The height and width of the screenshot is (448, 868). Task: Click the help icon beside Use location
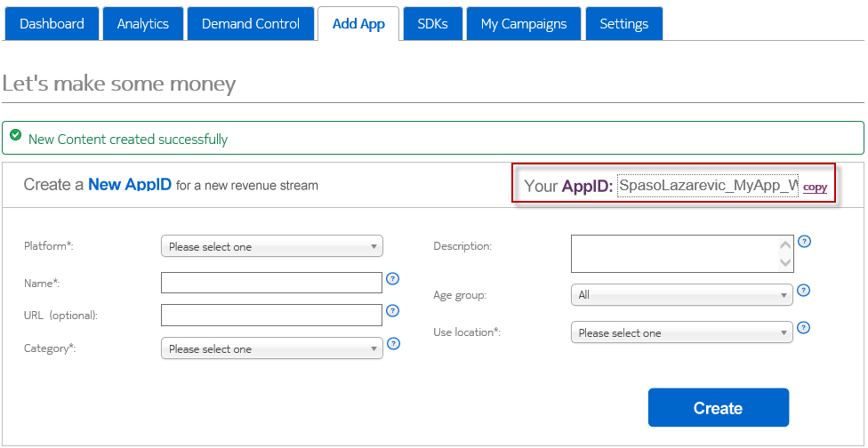click(x=804, y=327)
